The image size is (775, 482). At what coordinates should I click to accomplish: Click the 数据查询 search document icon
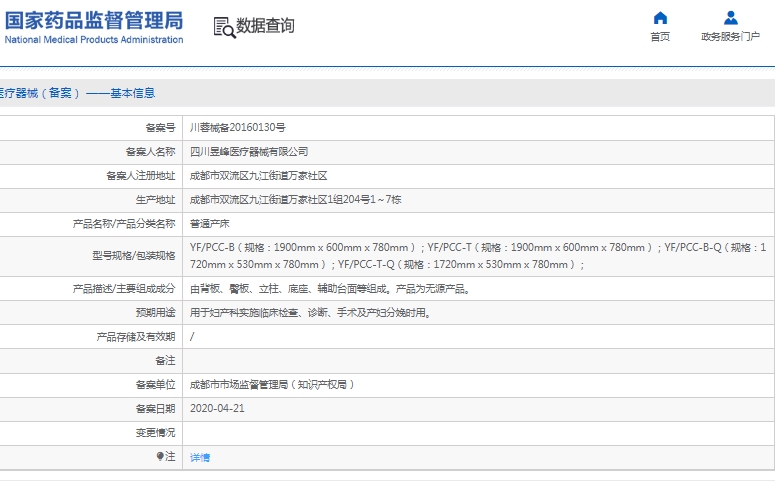224,27
